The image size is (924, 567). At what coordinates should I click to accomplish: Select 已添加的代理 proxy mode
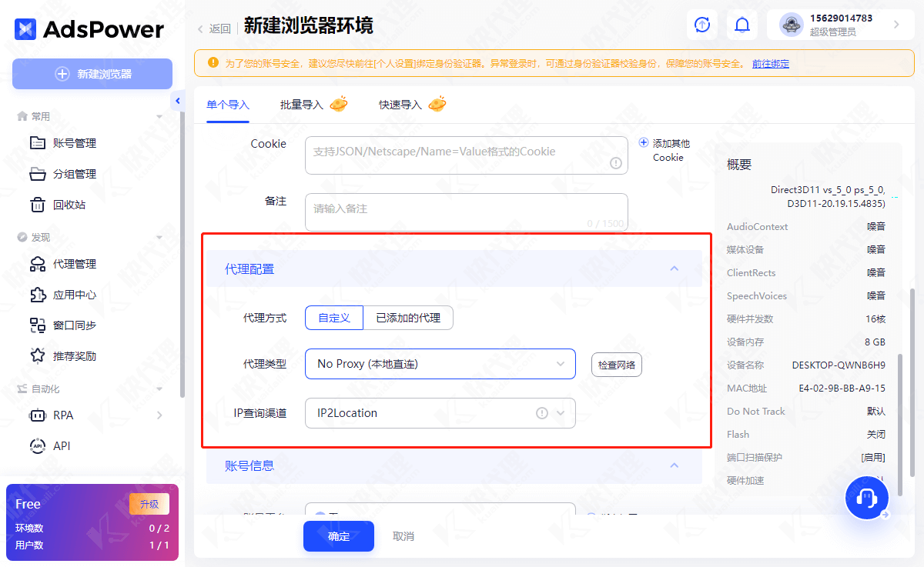pyautogui.click(x=408, y=318)
